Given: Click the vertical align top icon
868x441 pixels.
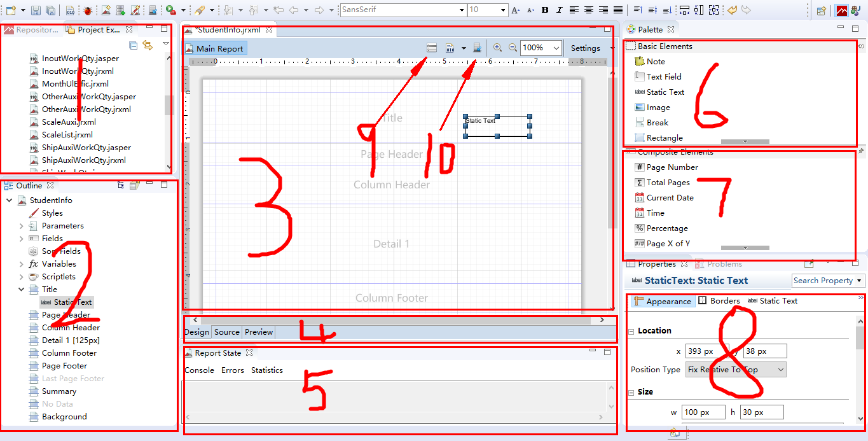Looking at the screenshot, I should (x=638, y=10).
